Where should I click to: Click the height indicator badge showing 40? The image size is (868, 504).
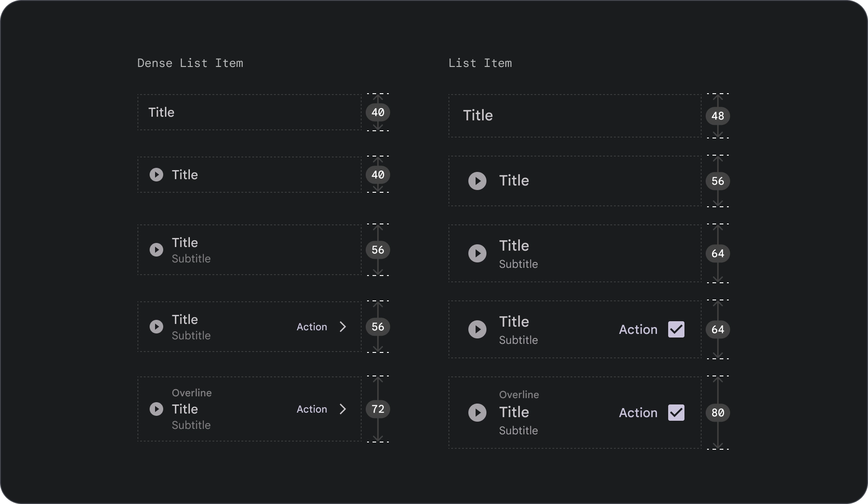tap(377, 112)
